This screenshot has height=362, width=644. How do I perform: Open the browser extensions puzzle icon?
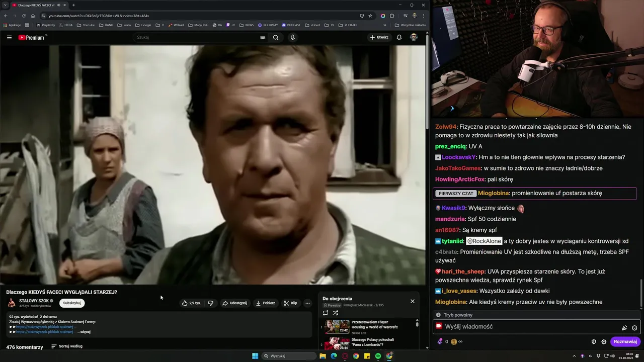click(392, 16)
